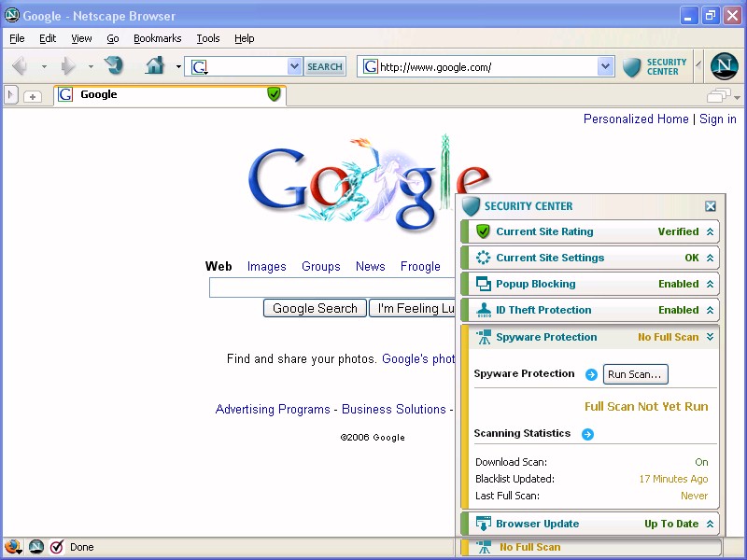Open the Bookmarks menu
This screenshot has height=560, width=747.
click(x=157, y=38)
